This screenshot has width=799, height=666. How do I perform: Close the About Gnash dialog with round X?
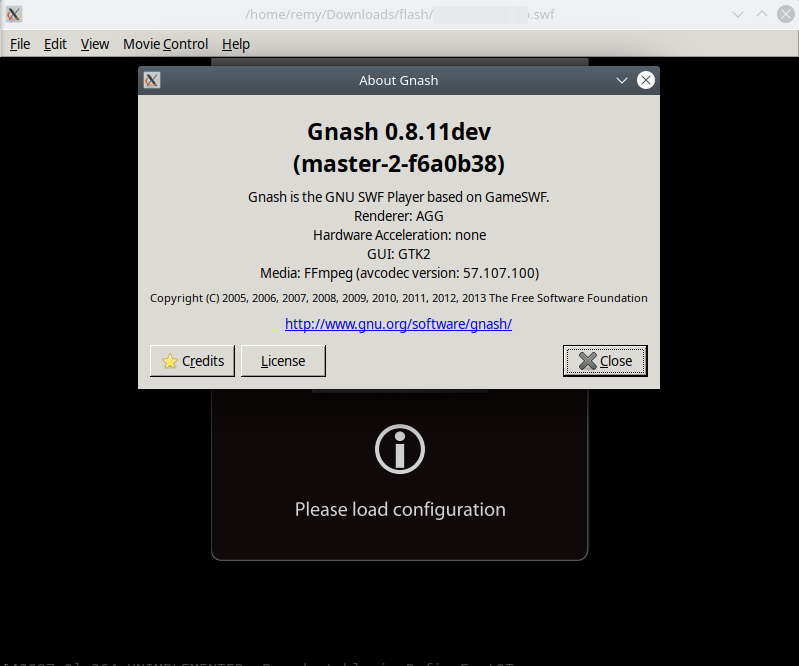click(x=646, y=80)
